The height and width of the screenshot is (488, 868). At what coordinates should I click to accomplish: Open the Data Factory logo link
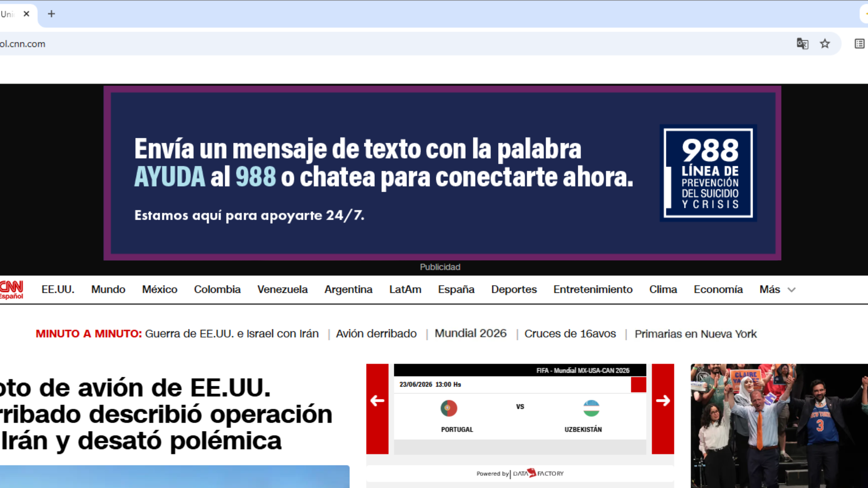coord(538,473)
